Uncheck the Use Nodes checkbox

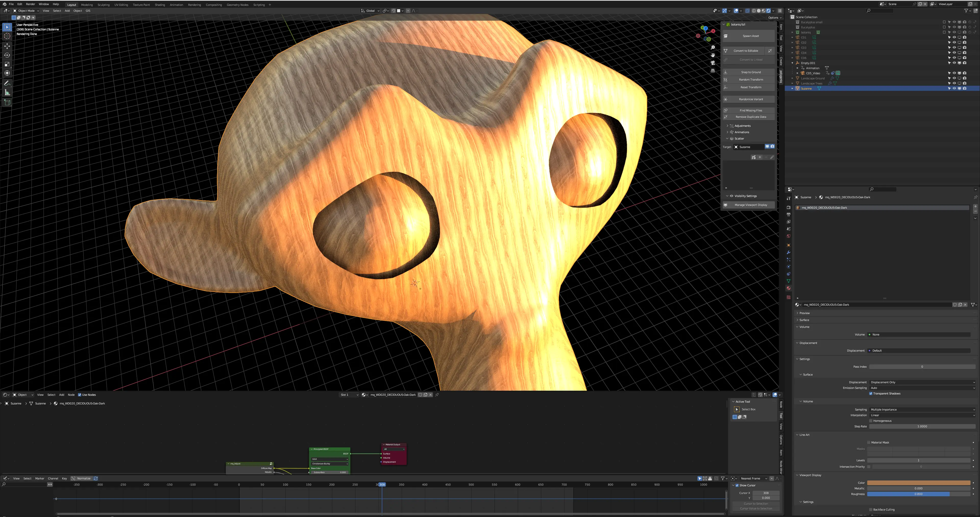(x=80, y=395)
